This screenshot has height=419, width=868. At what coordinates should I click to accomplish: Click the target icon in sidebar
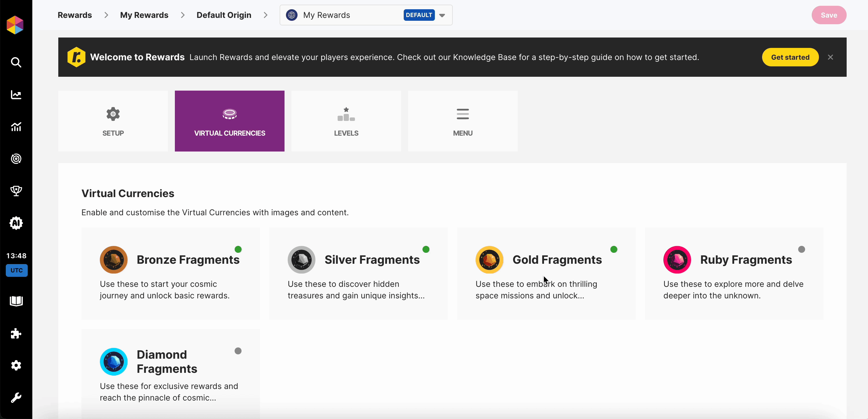point(16,159)
